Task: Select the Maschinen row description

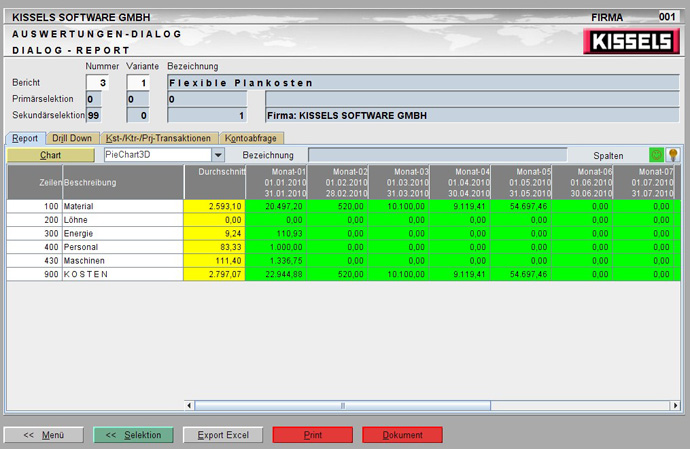Action: tap(123, 261)
